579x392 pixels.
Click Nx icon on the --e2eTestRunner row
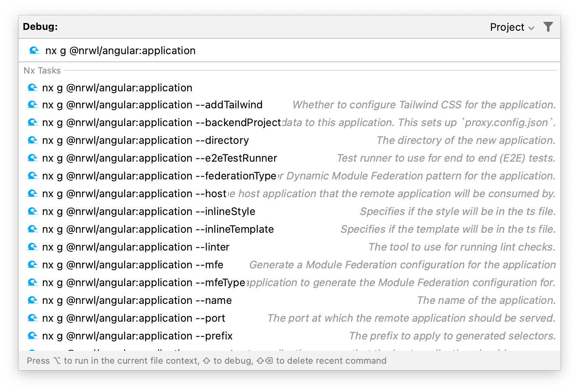point(33,158)
